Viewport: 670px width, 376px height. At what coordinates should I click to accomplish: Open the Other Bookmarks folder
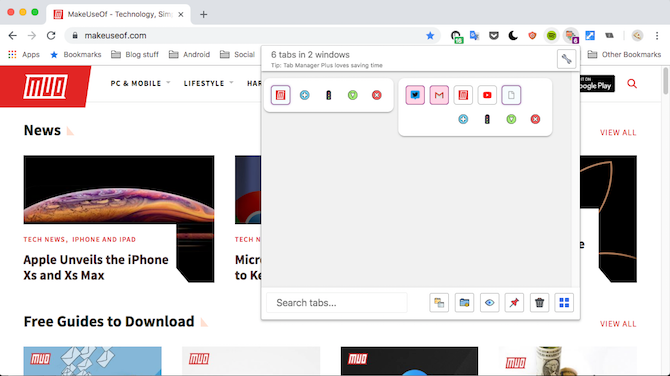624,54
